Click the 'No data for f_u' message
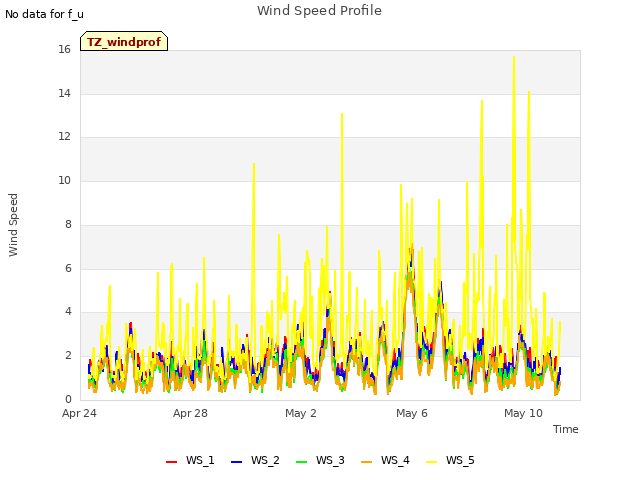The image size is (640, 480). [44, 14]
